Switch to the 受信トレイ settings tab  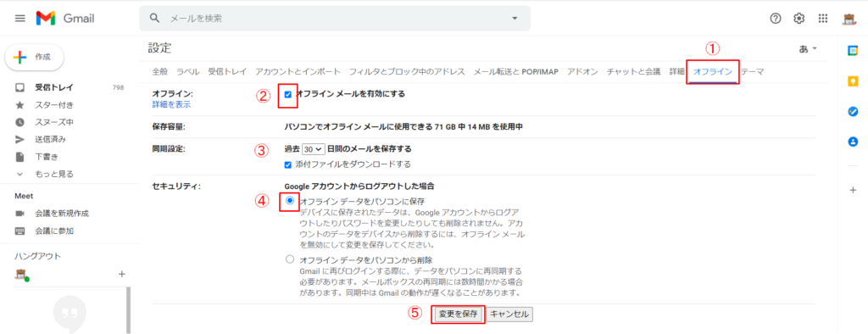click(x=227, y=71)
